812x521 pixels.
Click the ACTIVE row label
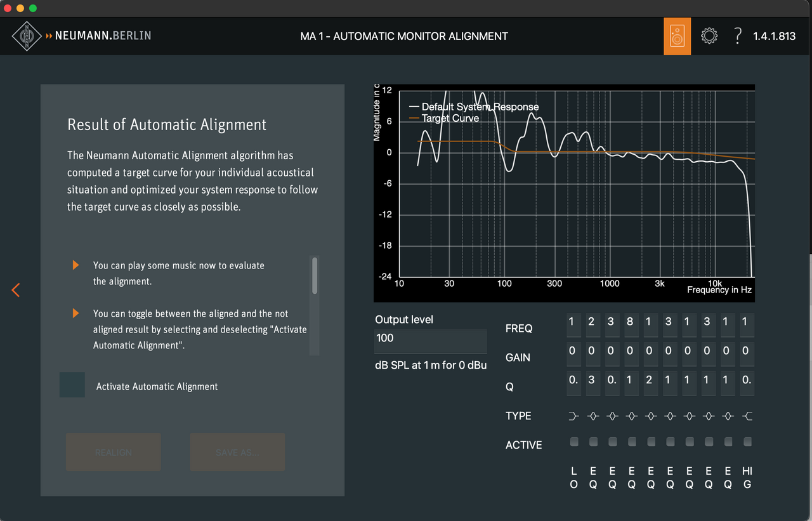[x=524, y=445]
